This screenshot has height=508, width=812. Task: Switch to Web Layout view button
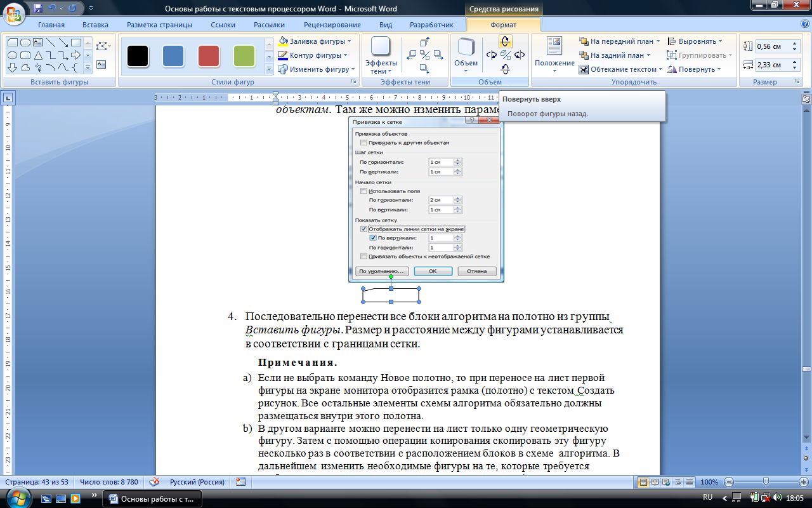point(665,482)
